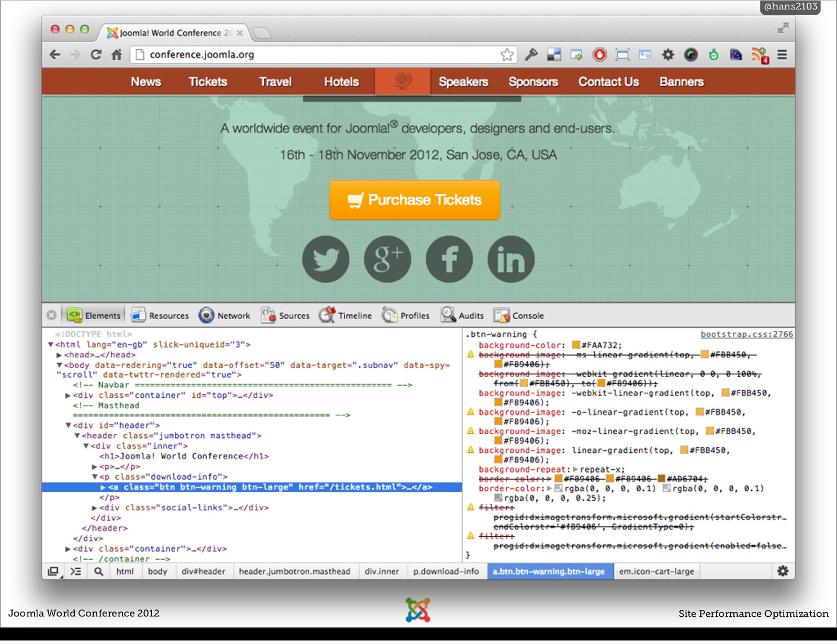Screen dimensions: 837x644
Task: Open the Hotels nav link
Action: click(341, 82)
